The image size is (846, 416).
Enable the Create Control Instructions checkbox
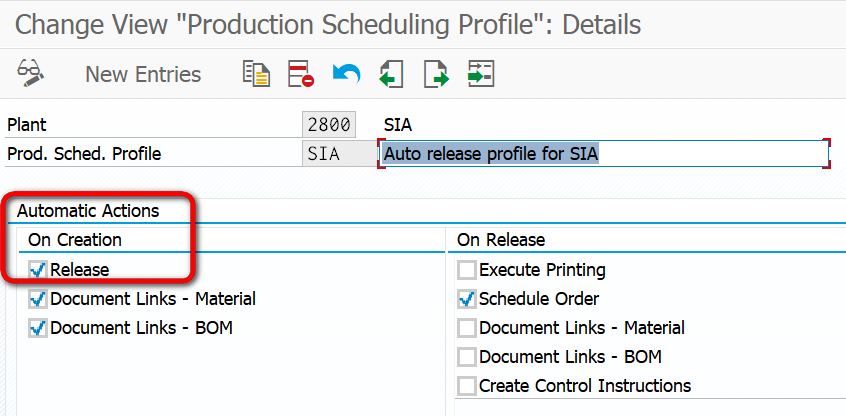point(467,386)
